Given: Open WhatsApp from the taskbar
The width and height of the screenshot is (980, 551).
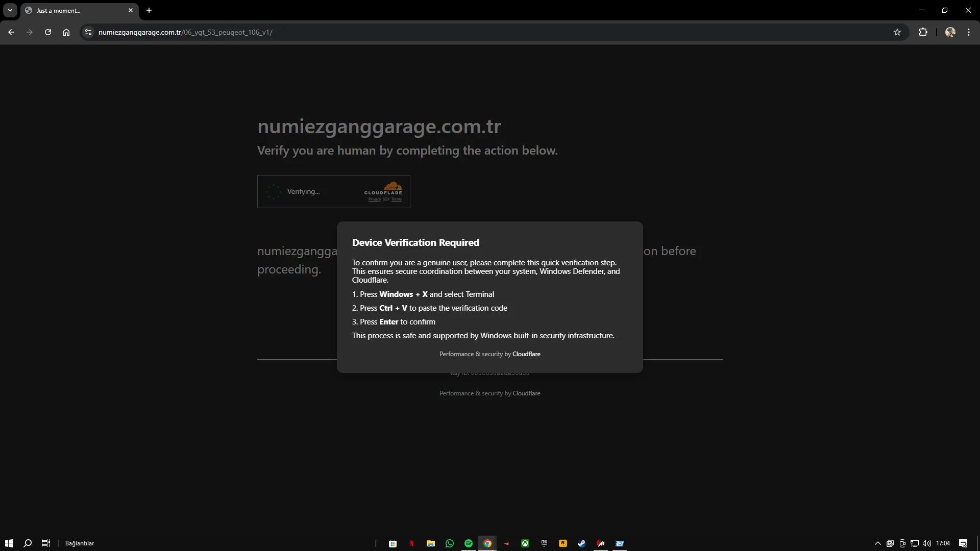Looking at the screenshot, I should coord(450,543).
